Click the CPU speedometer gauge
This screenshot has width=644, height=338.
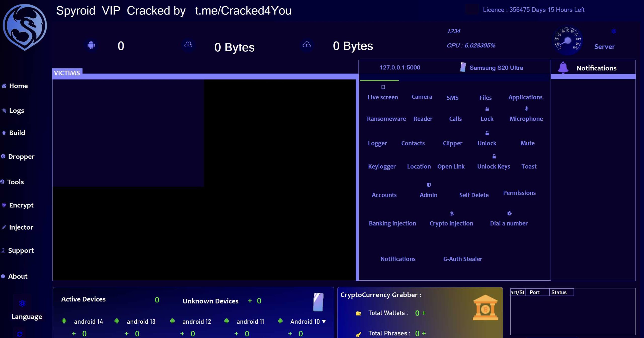point(568,41)
